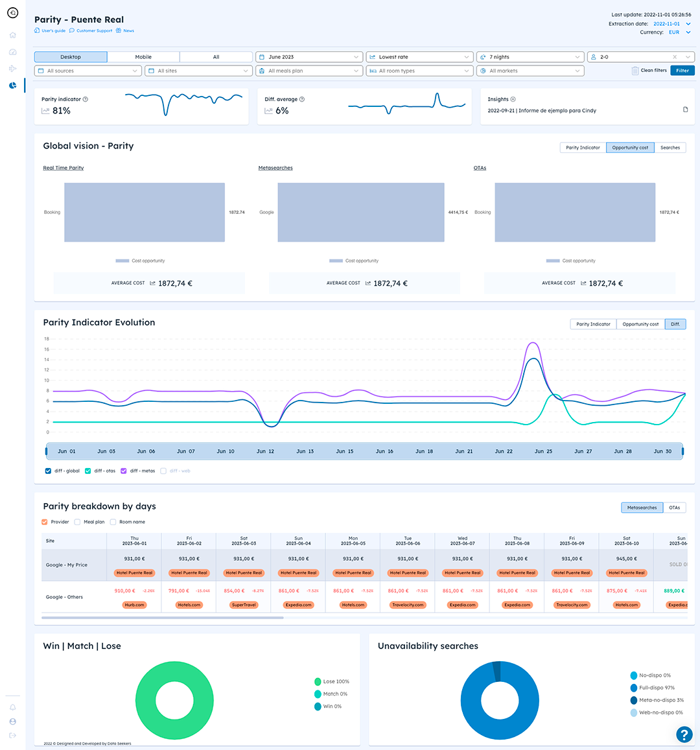The height and width of the screenshot is (750, 700).
Task: Click the Clean filters text
Action: tap(653, 70)
